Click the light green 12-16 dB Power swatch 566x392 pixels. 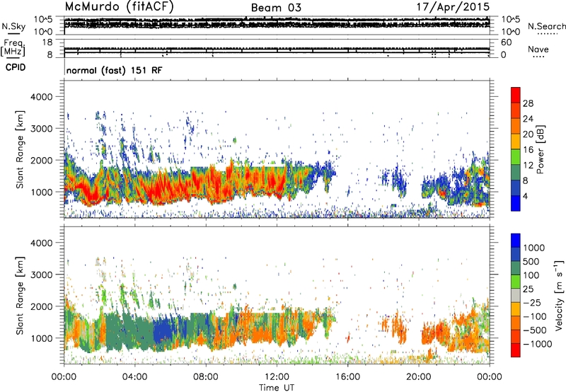pos(516,156)
